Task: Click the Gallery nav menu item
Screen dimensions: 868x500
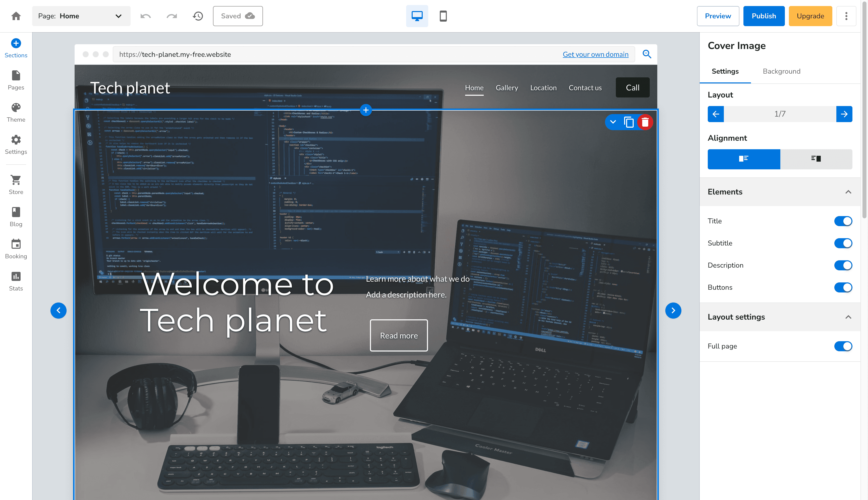Action: 507,88
